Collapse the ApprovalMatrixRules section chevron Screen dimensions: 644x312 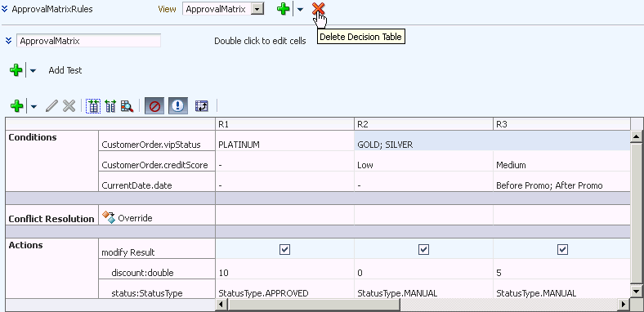[5, 9]
